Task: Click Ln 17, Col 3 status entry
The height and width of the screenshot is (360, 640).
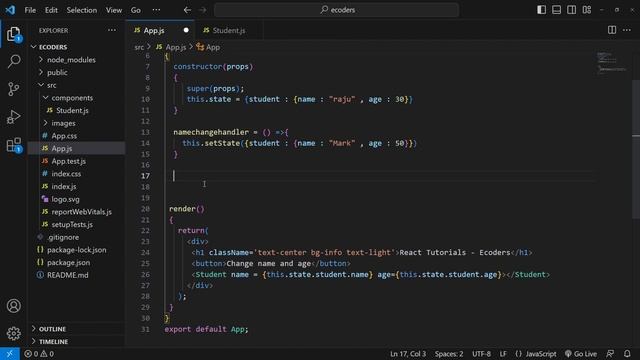Action: coord(408,354)
